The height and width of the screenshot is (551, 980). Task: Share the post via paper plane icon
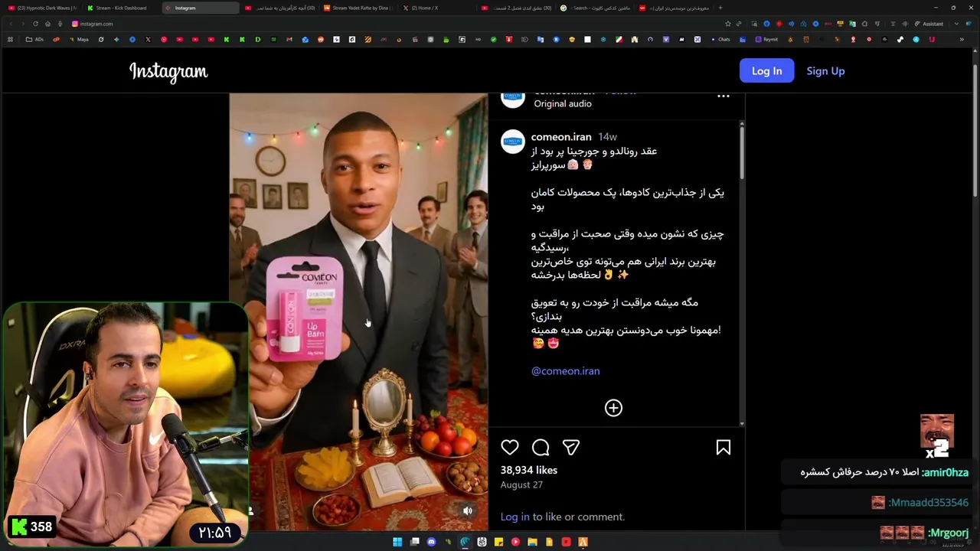point(571,448)
